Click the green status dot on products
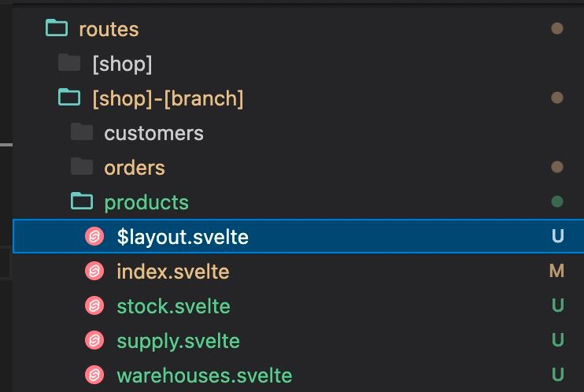The height and width of the screenshot is (392, 584). point(557,202)
